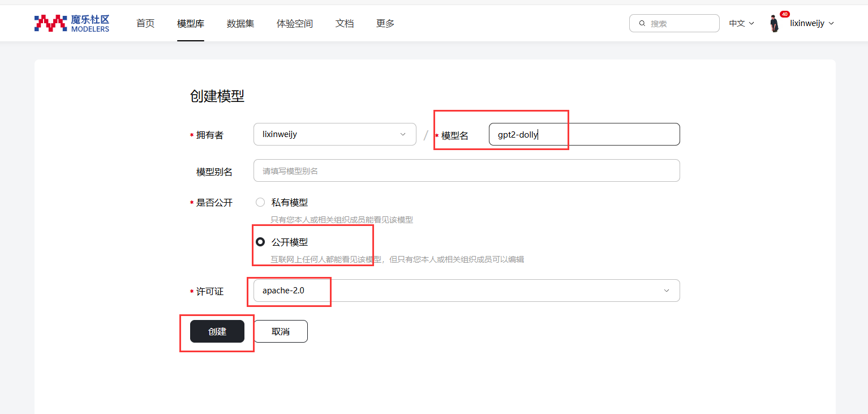Click the Modelers community logo
Image resolution: width=868 pixels, height=414 pixels.
(x=72, y=23)
